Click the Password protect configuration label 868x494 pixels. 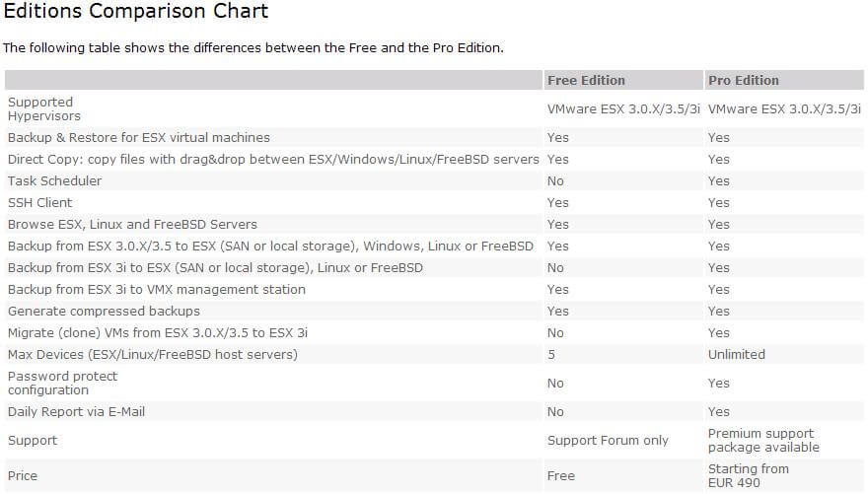coord(62,383)
